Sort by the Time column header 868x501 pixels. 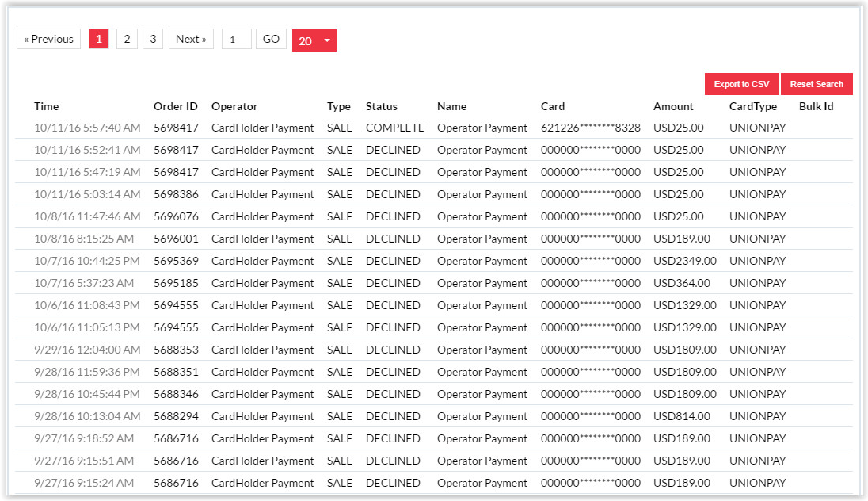[x=47, y=106]
